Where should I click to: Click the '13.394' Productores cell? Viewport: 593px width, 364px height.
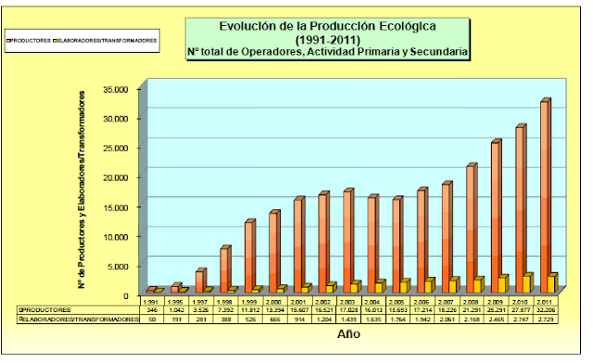(274, 310)
